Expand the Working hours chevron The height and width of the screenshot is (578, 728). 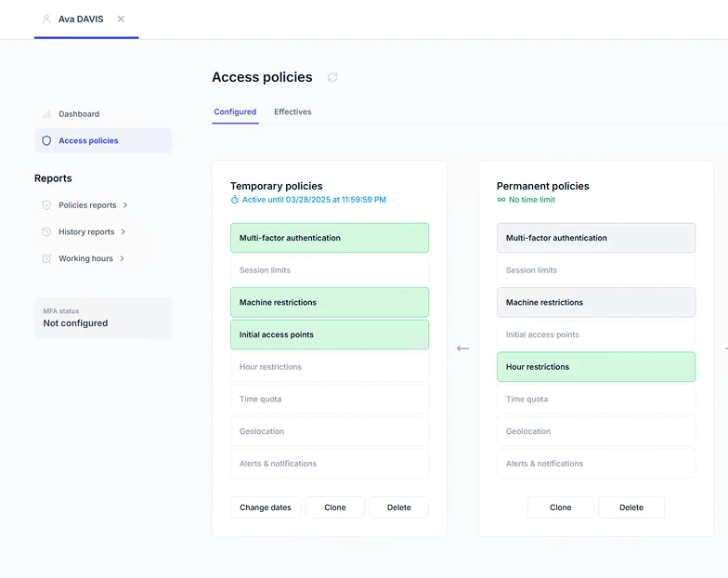(x=122, y=258)
